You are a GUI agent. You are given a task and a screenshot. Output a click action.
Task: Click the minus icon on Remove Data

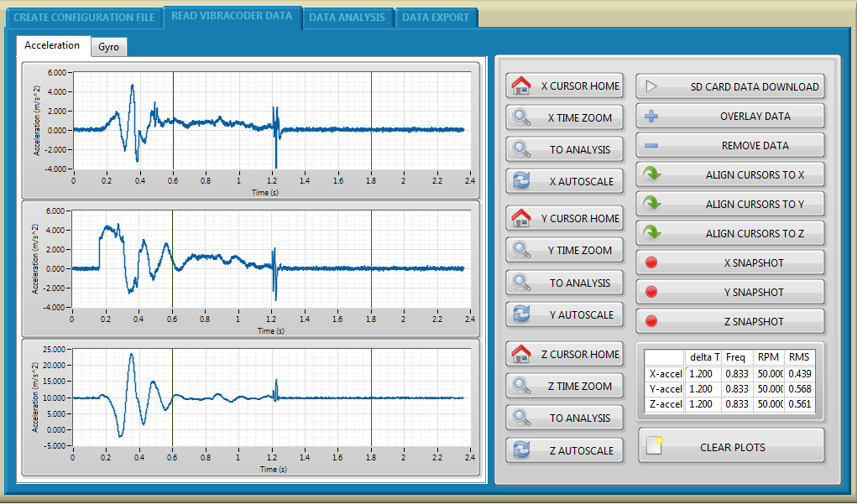(651, 145)
